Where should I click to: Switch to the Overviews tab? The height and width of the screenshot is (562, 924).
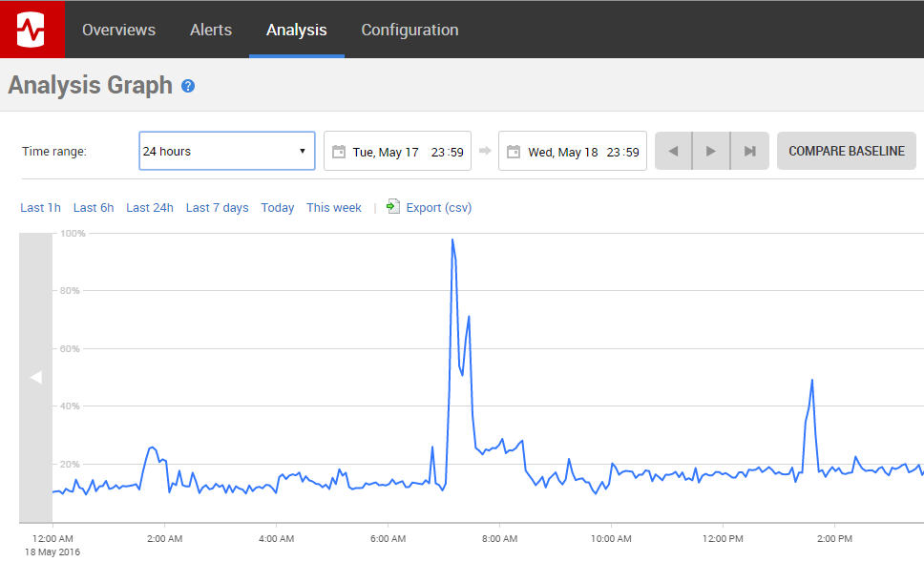[x=118, y=30]
